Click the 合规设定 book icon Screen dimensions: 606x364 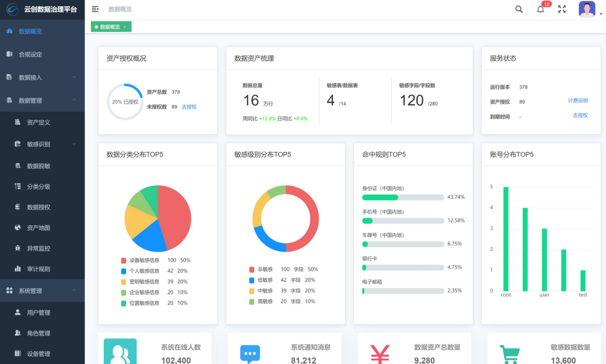click(10, 54)
